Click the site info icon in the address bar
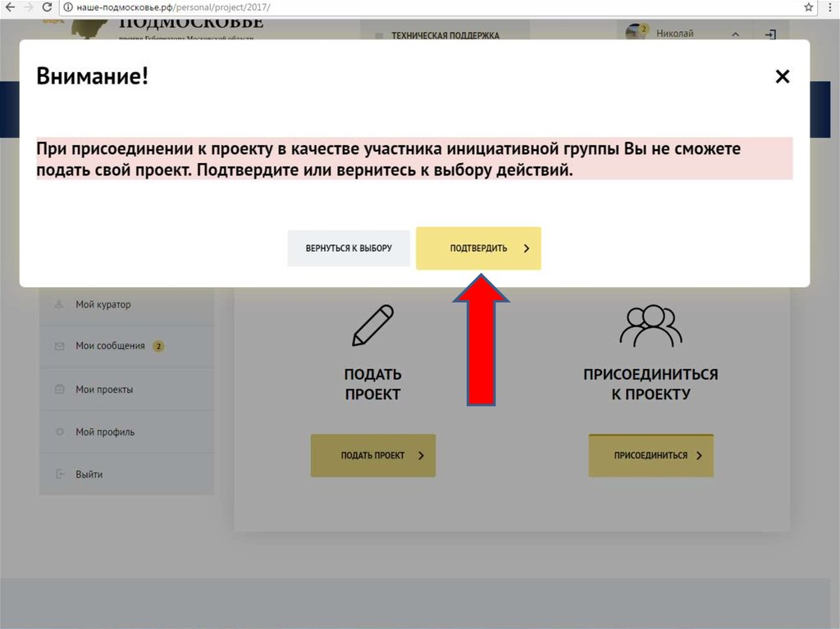Image resolution: width=840 pixels, height=629 pixels. (x=68, y=7)
